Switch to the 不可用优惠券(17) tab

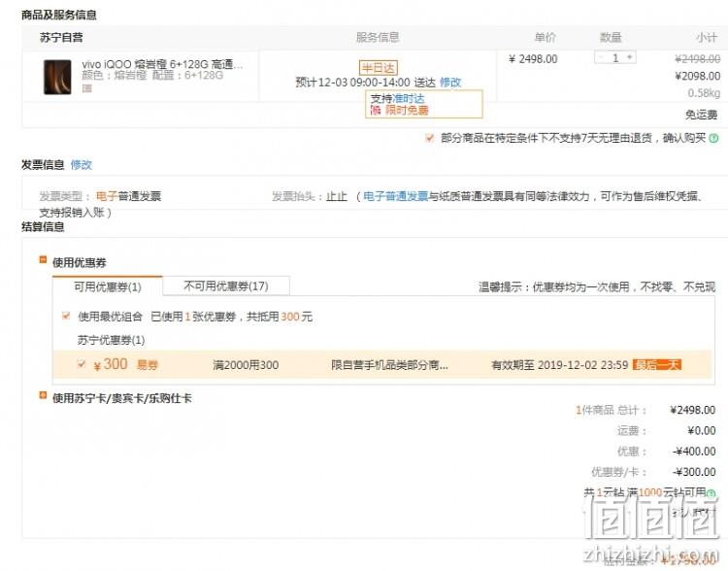pyautogui.click(x=226, y=285)
